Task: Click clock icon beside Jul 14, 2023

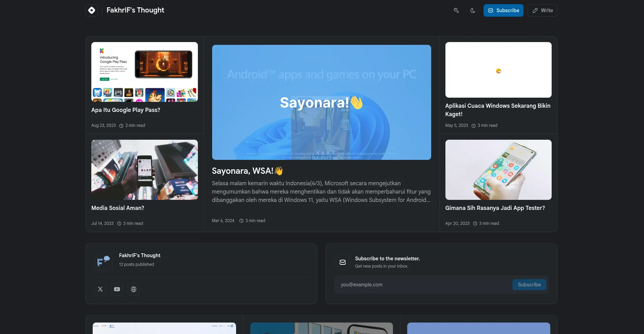Action: click(x=119, y=223)
